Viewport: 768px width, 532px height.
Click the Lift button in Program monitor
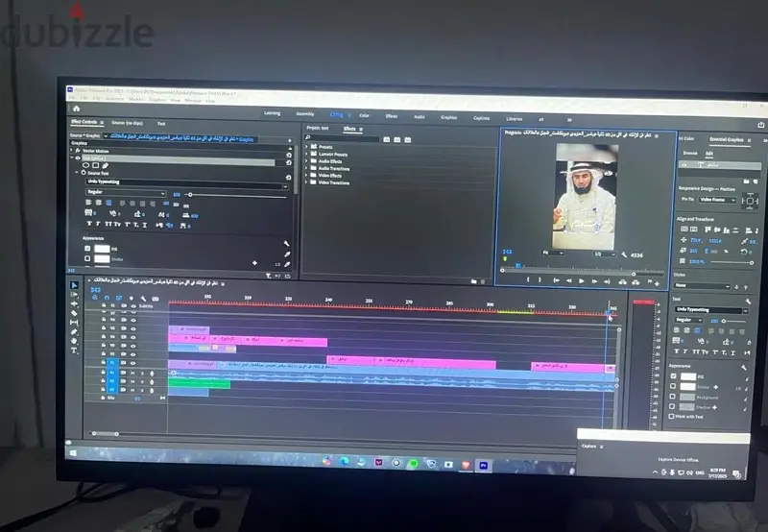[x=622, y=281]
